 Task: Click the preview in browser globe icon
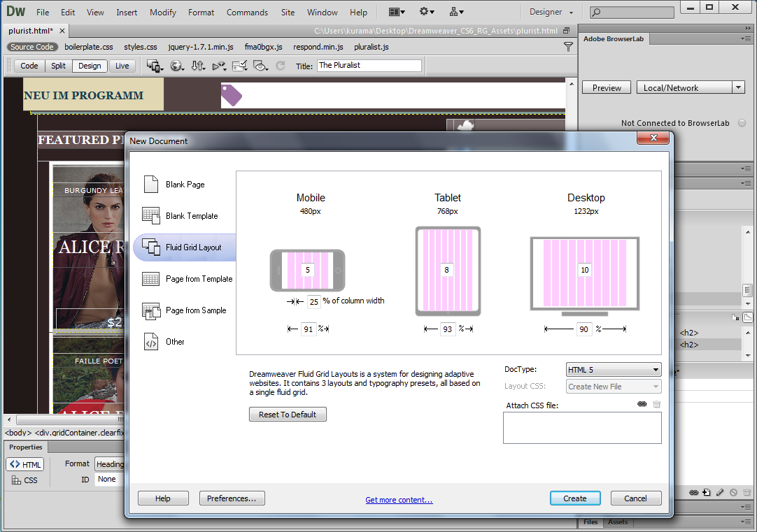coord(177,66)
